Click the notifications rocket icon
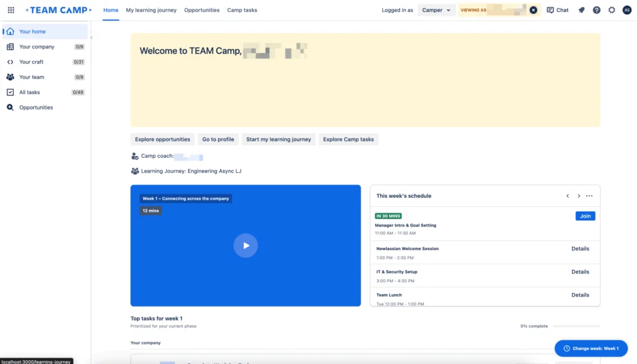637x364 pixels. [x=581, y=10]
